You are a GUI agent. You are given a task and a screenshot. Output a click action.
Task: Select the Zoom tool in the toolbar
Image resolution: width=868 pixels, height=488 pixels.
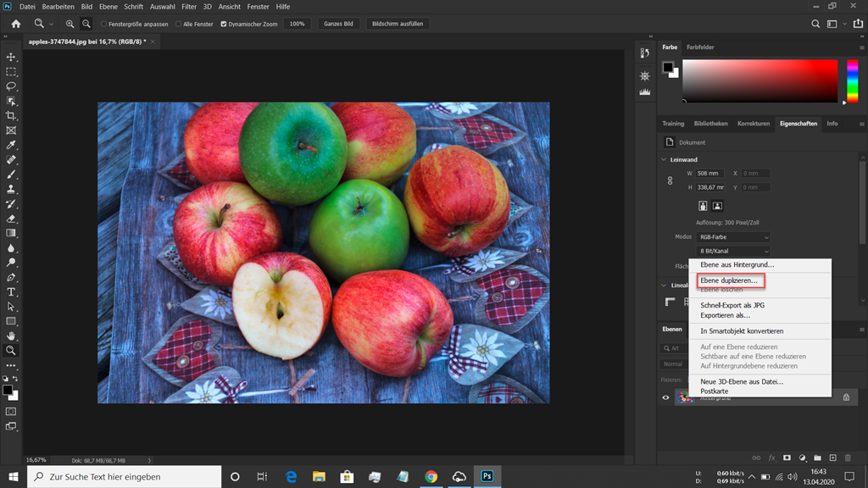pos(11,350)
